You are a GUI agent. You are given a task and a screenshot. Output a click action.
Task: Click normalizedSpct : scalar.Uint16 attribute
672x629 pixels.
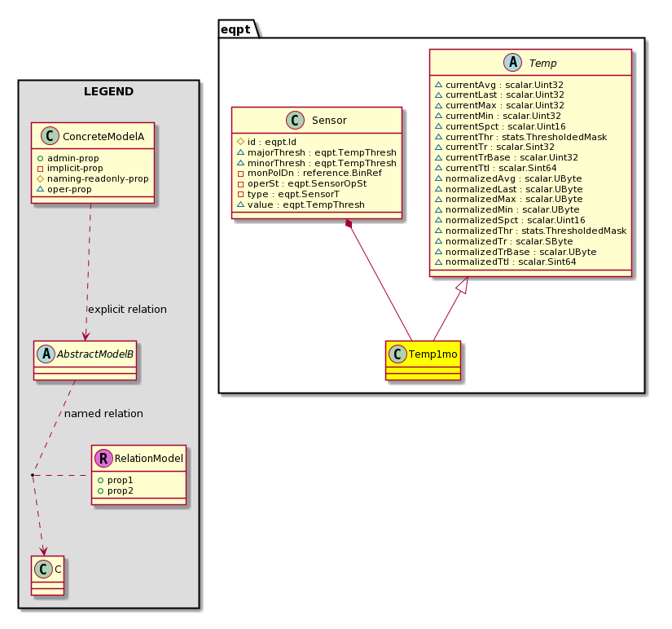coord(516,220)
